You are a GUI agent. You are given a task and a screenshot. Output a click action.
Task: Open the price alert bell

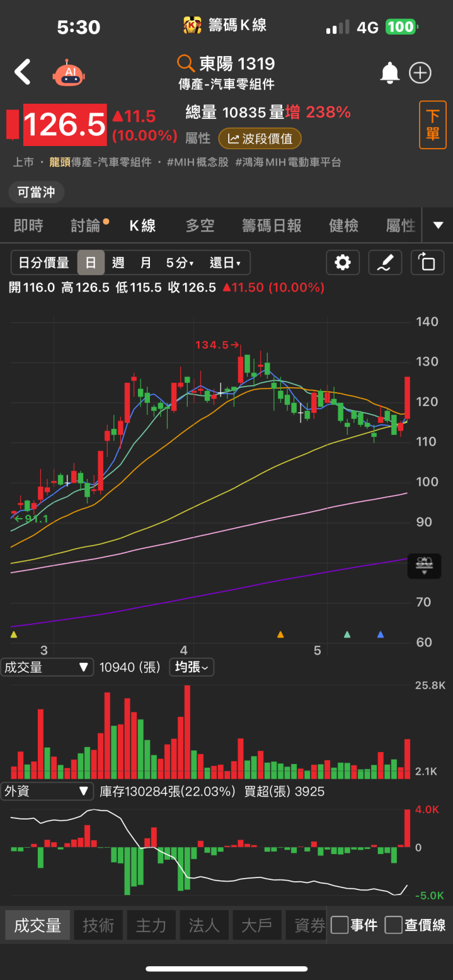pyautogui.click(x=389, y=73)
